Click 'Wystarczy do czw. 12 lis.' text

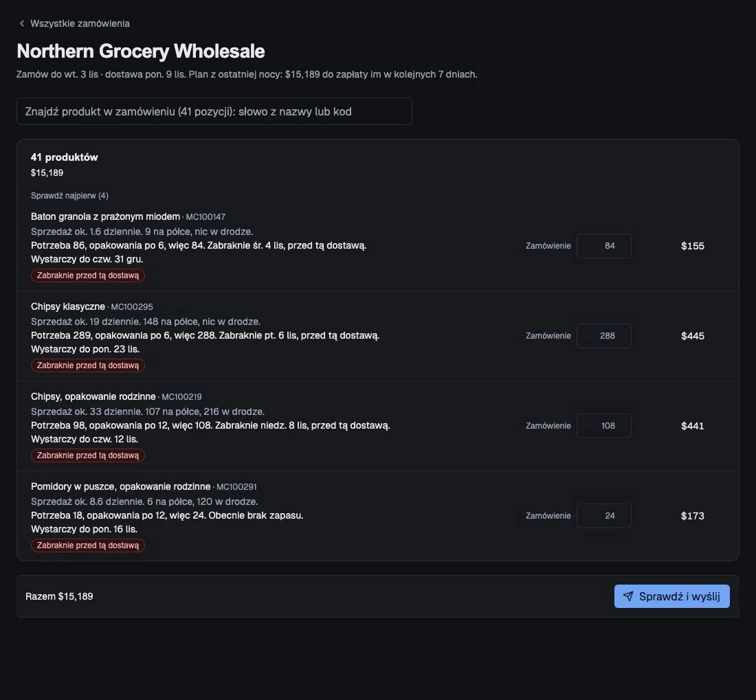pyautogui.click(x=85, y=440)
